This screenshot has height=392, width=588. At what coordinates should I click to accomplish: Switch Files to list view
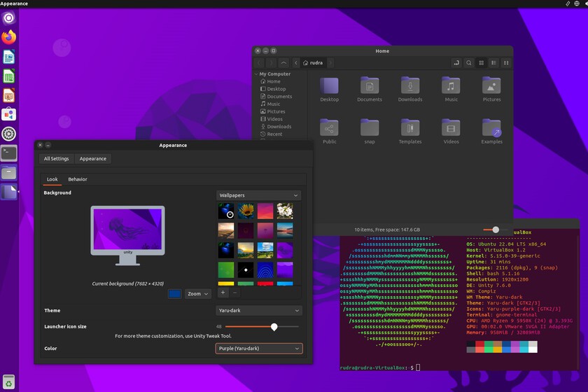493,62
